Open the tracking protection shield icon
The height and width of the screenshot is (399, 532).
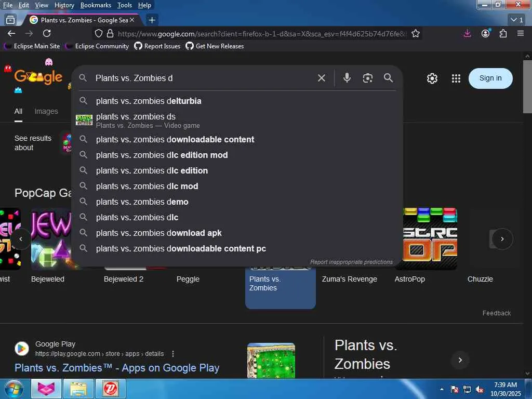[98, 34]
